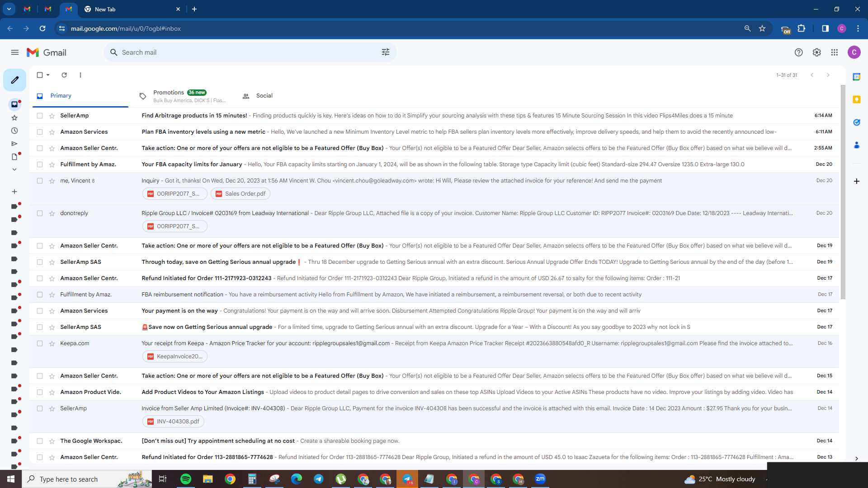Open Add Product Videos email
The width and height of the screenshot is (868, 488).
point(434,392)
